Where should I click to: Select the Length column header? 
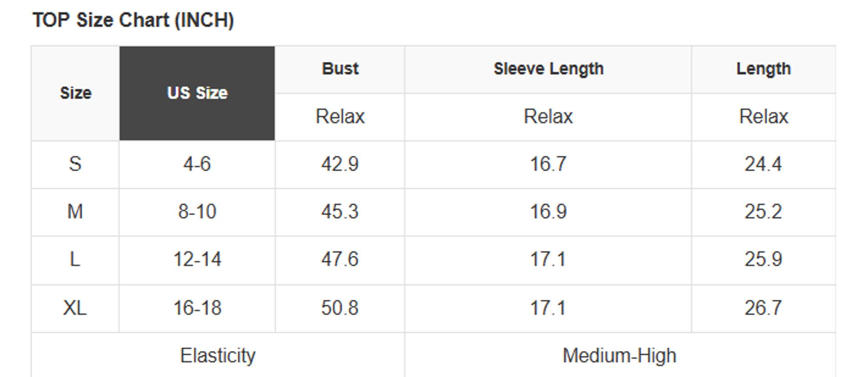(763, 69)
